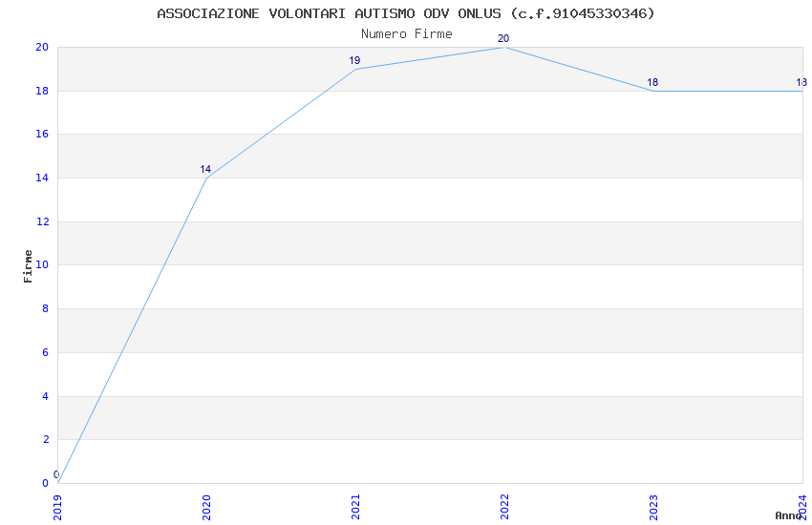Click the chart title ASSOCIAZIONE VOLONTARI AUTISMO ODV ONLUS

coord(406,13)
